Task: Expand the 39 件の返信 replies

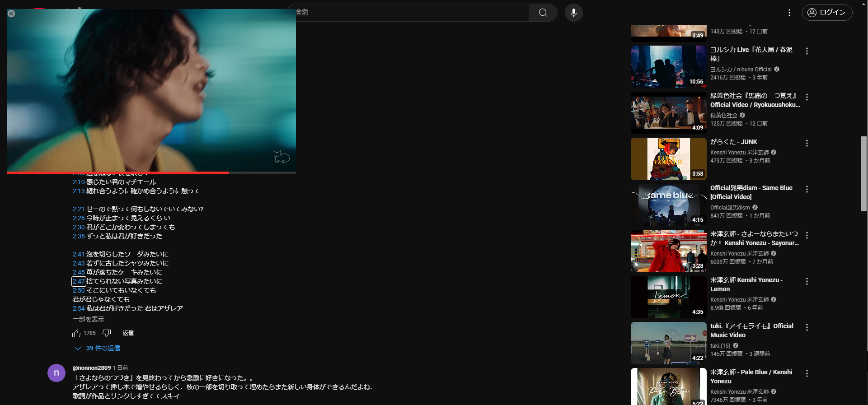Action: [x=97, y=348]
